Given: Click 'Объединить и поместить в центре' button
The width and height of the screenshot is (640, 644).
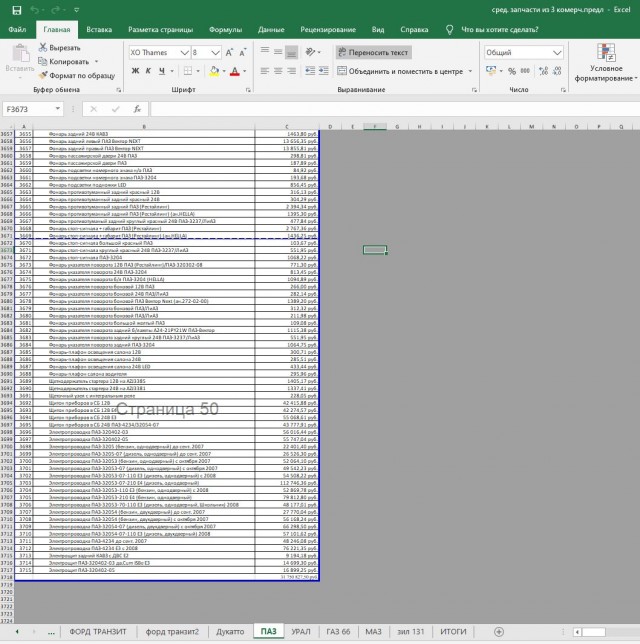Looking at the screenshot, I should tap(401, 71).
